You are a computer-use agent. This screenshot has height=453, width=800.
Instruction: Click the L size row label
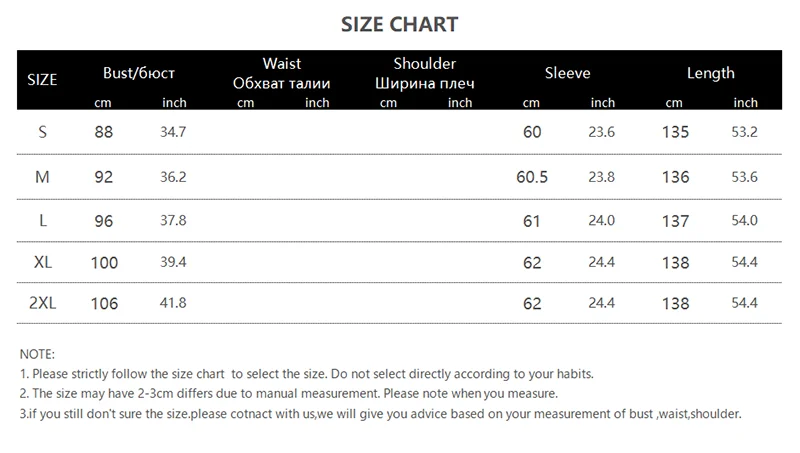[42, 220]
